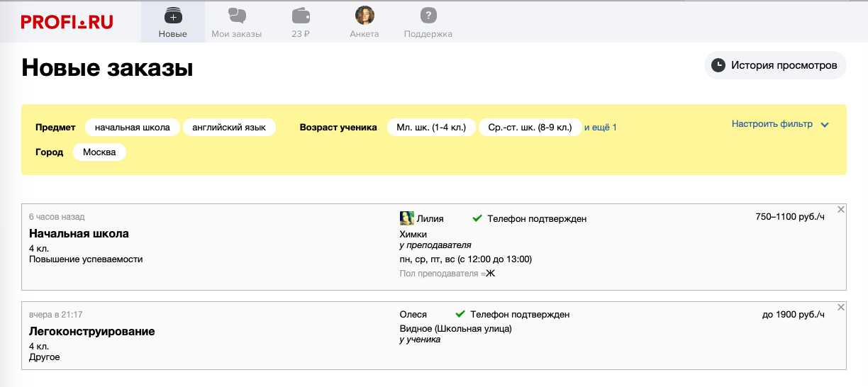Select the начальная школа subject chip
This screenshot has width=868, height=387.
pyautogui.click(x=133, y=128)
